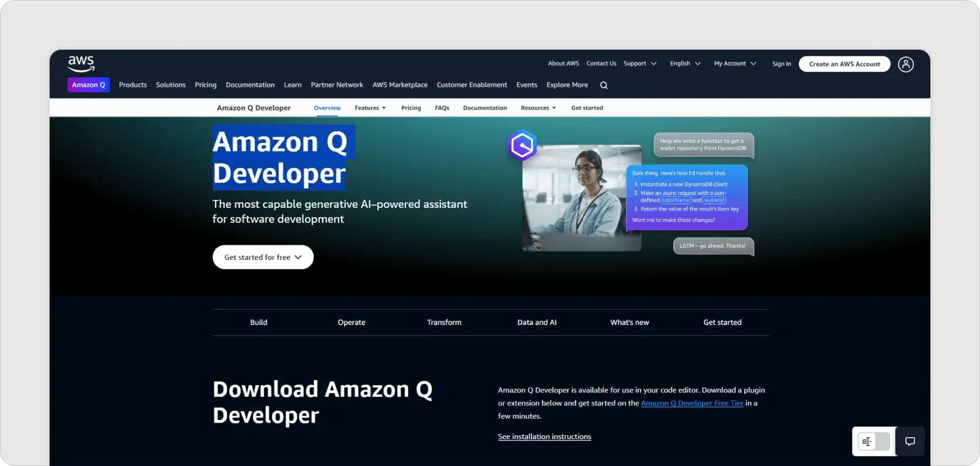Open the Products menu in the top navigation
This screenshot has height=466, width=980.
click(133, 85)
